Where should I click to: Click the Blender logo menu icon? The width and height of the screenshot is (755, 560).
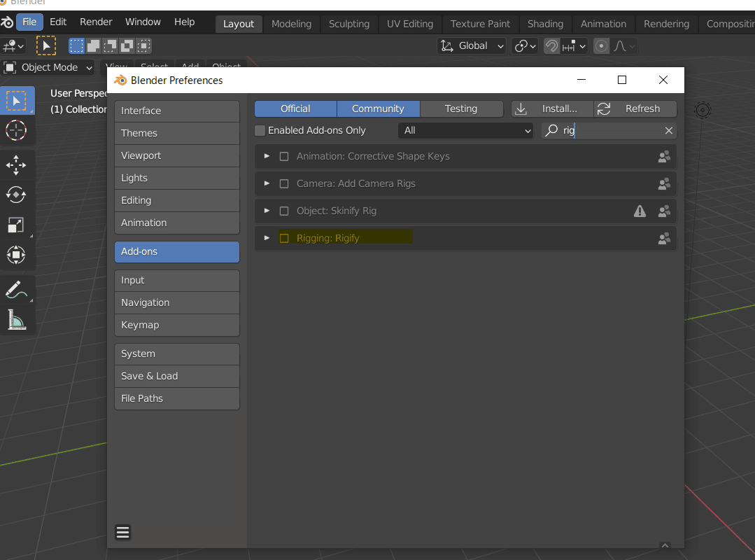click(x=7, y=22)
